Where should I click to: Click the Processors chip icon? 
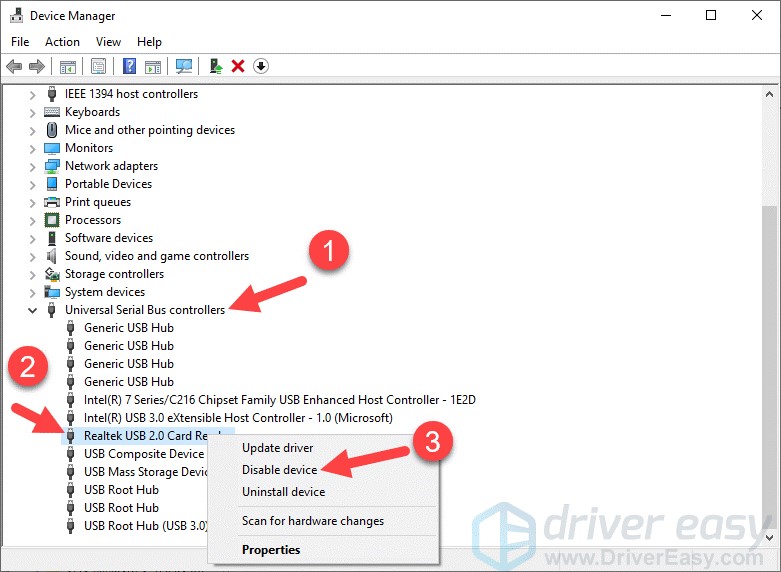tap(52, 220)
